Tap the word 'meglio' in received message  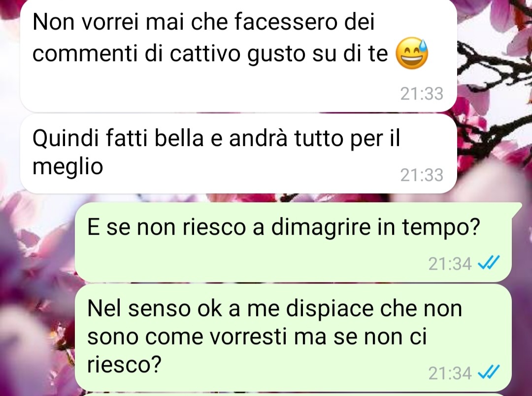pyautogui.click(x=67, y=167)
